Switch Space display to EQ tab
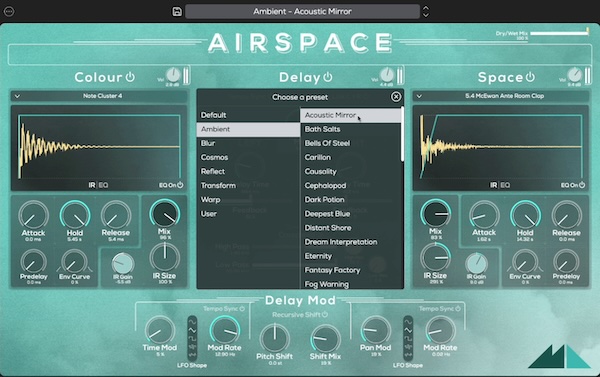Screen dimensions: 600x377 point(505,185)
